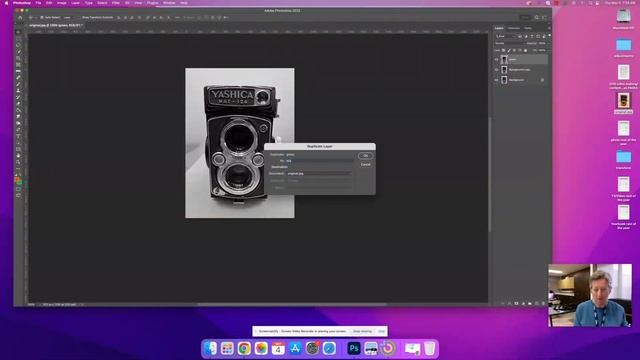Select the Crop tool
Viewport: 640px width, 360px height.
18,58
